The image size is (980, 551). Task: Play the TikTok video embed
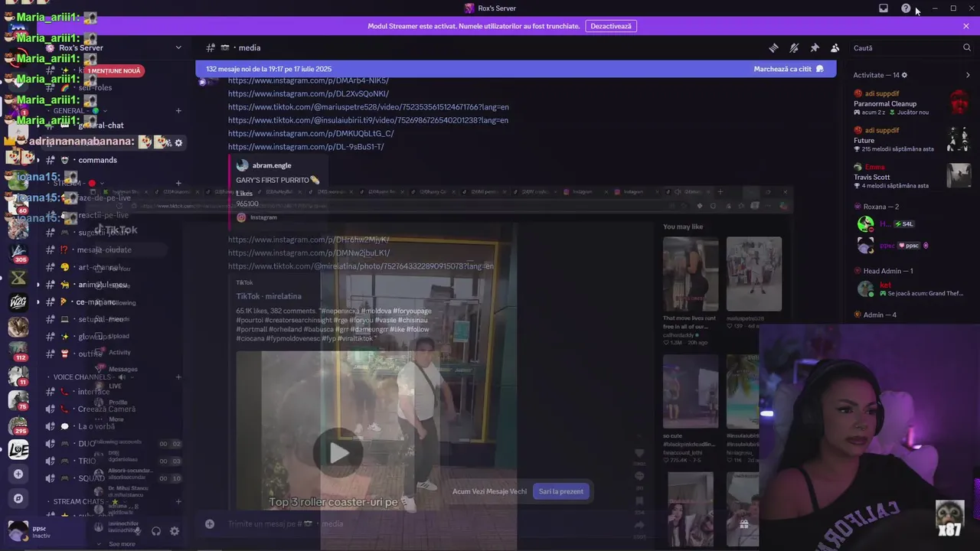339,453
